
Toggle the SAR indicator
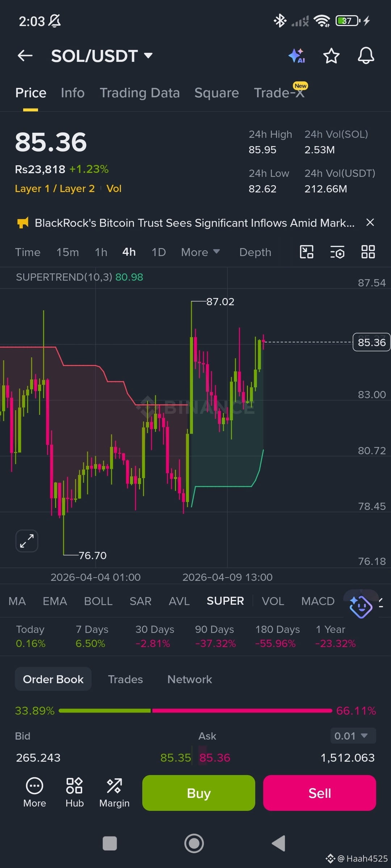point(140,601)
